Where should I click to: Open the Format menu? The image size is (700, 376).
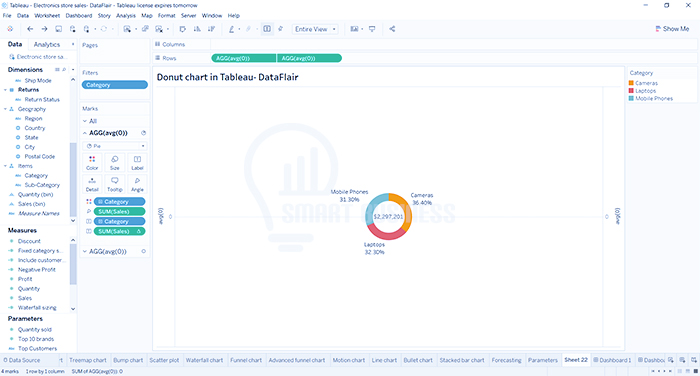(x=167, y=16)
